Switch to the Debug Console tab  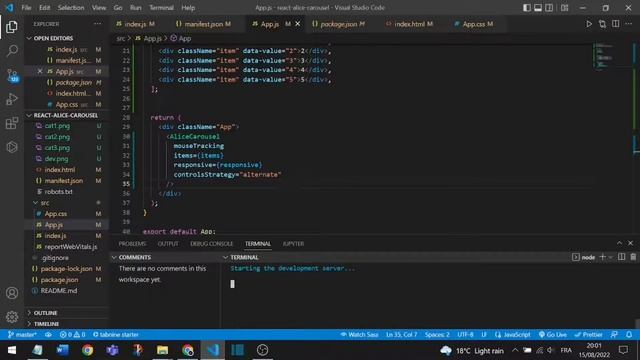(x=211, y=244)
